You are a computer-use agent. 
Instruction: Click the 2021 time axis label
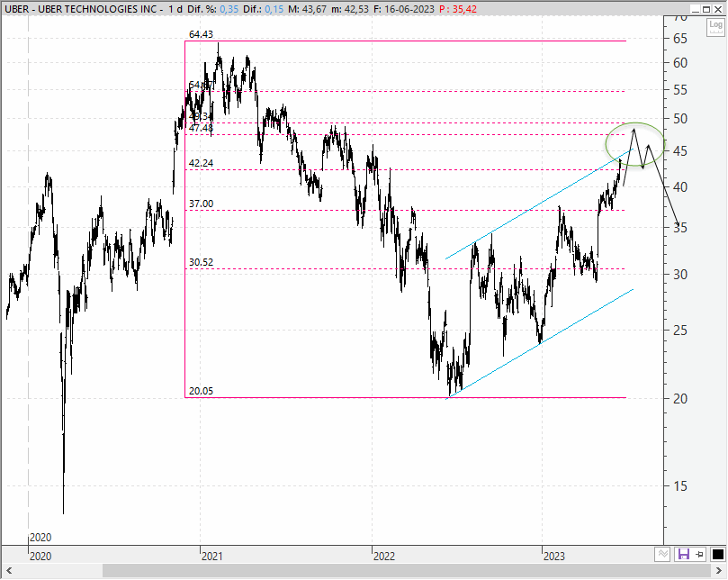click(211, 556)
